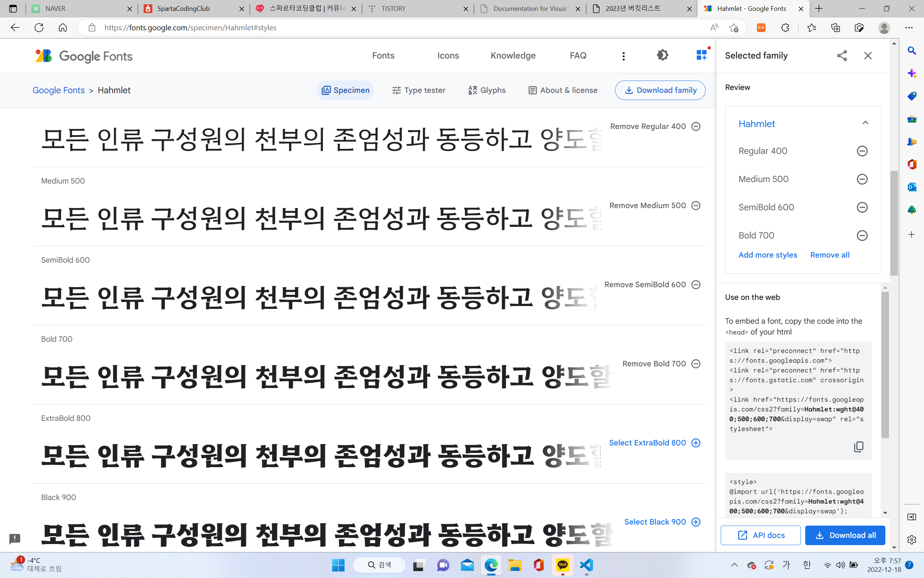Share the selected family
This screenshot has width=924, height=578.
point(842,55)
